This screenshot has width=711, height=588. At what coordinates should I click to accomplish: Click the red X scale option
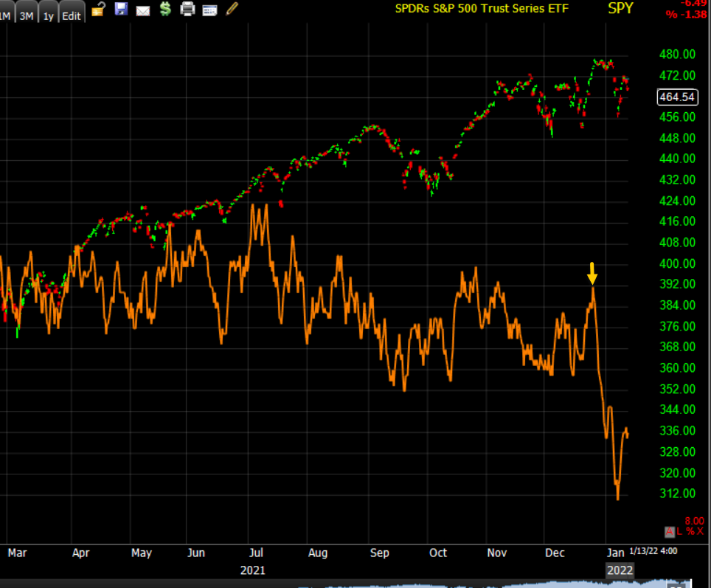(x=700, y=532)
